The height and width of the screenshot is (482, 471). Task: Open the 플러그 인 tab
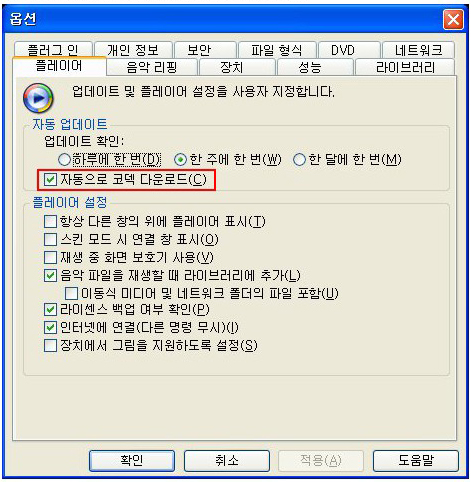point(53,49)
